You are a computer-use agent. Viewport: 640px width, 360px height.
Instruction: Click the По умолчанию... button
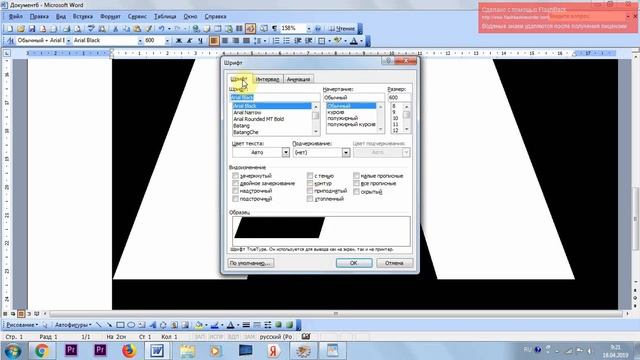(x=251, y=263)
